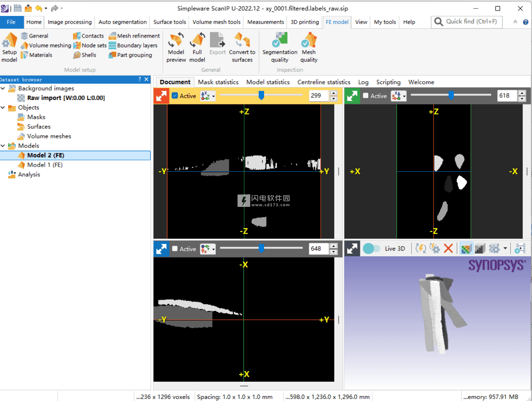Click the top-left slice slider
This screenshot has width=532, height=401.
click(261, 95)
